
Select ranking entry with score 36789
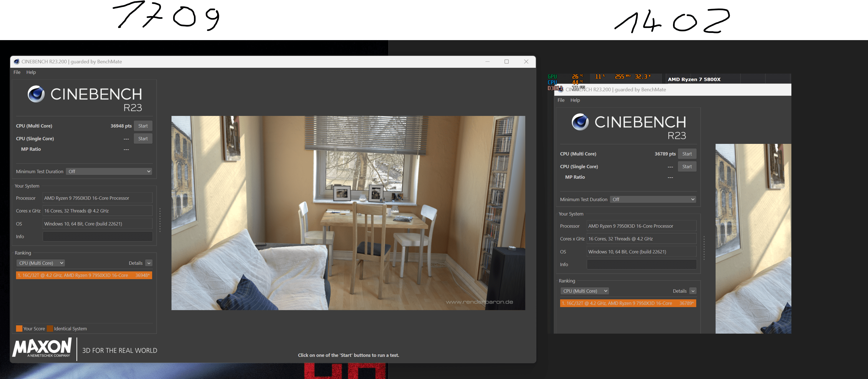[x=628, y=303]
